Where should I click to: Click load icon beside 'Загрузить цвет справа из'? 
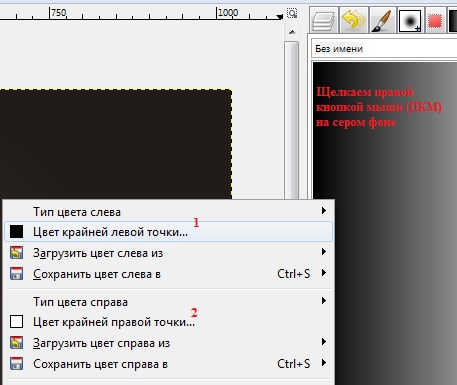[x=16, y=343]
